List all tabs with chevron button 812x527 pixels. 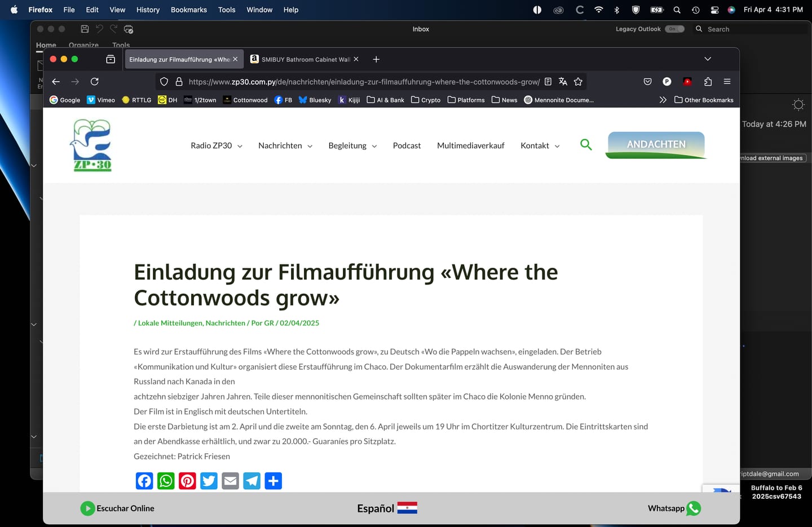pos(708,59)
